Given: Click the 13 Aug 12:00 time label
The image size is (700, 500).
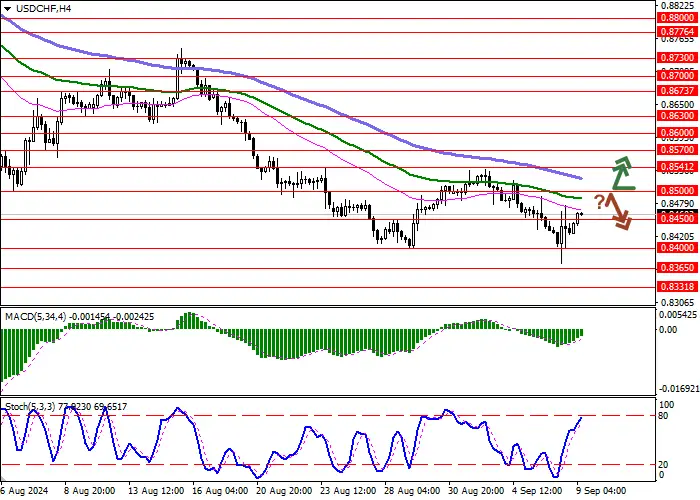Looking at the screenshot, I should 156,491.
